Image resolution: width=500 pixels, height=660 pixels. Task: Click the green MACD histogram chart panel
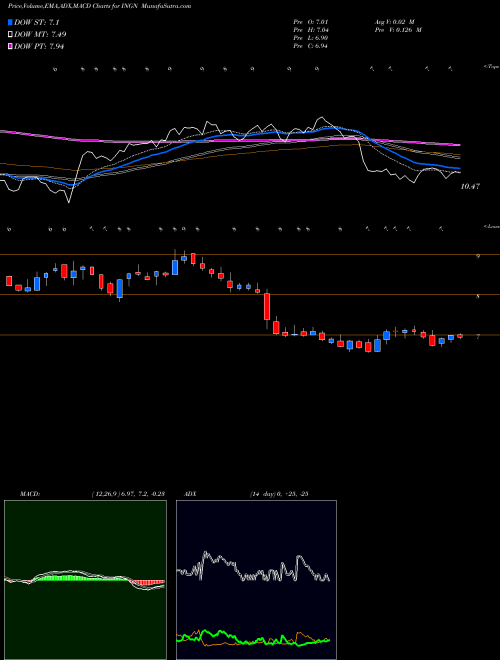click(85, 580)
